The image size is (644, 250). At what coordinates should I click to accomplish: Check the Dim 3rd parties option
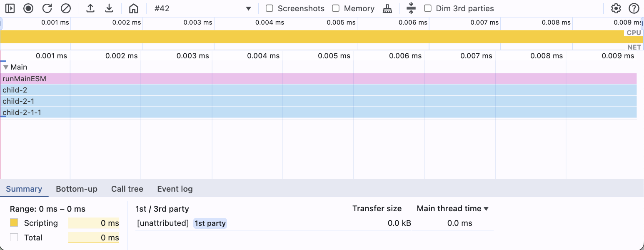(x=427, y=8)
